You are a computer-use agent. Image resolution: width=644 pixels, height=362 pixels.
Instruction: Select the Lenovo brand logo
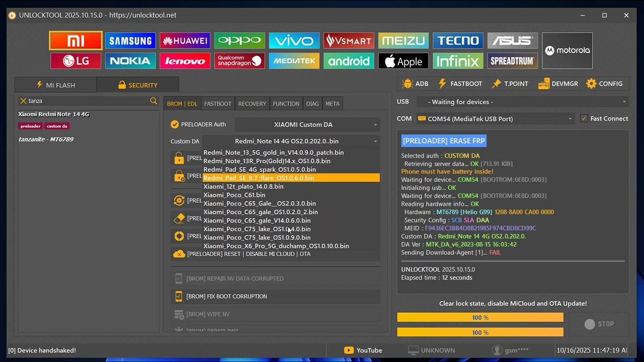point(185,61)
